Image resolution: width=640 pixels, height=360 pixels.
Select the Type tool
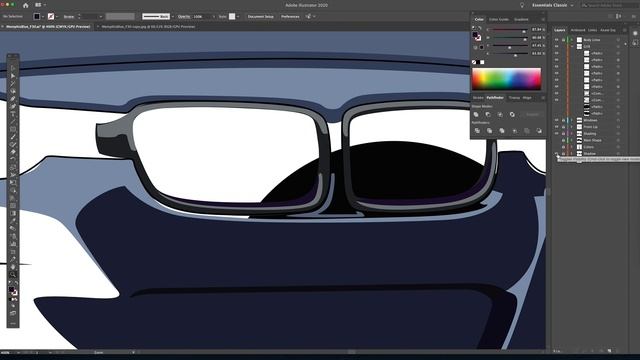[x=13, y=114]
